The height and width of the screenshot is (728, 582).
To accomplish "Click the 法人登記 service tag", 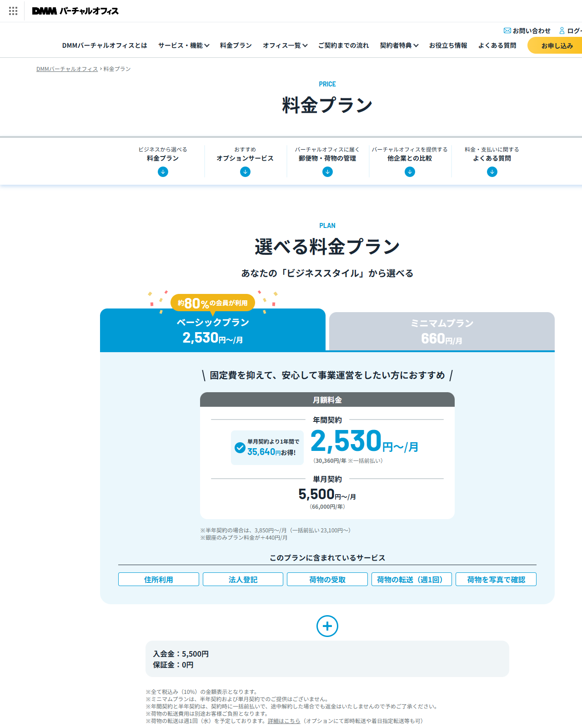I will [243, 579].
